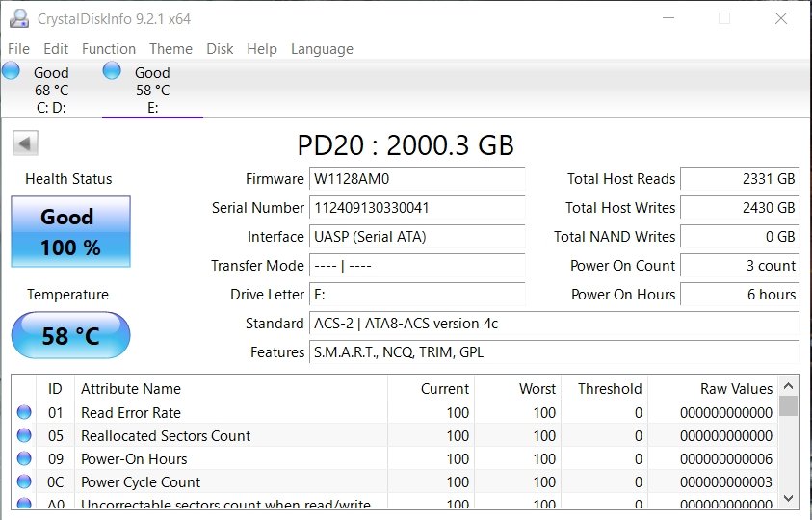Click status orb of Reallocated Sectors Count row
This screenshot has width=812, height=520.
(24, 435)
